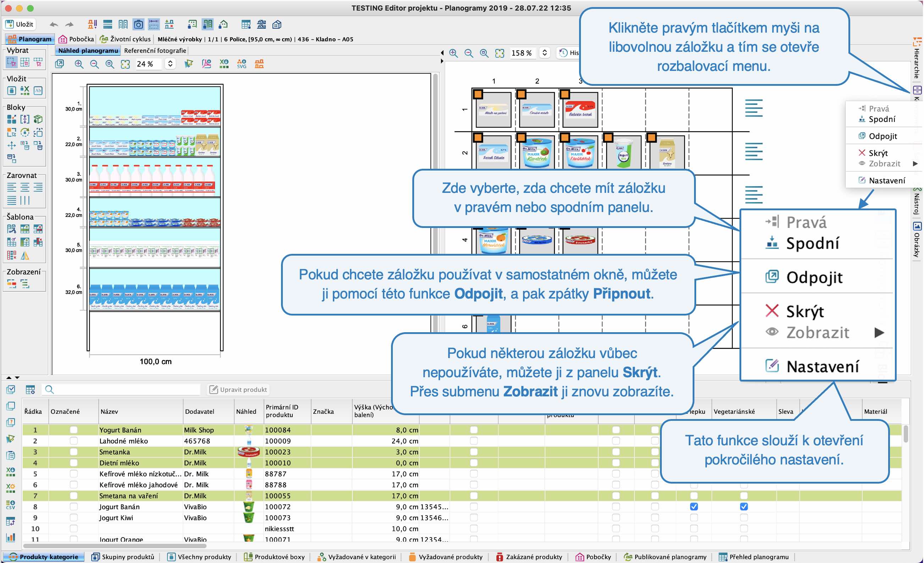This screenshot has height=563, width=924.
Task: Align right using the Zarovnat panel
Action: (38, 187)
